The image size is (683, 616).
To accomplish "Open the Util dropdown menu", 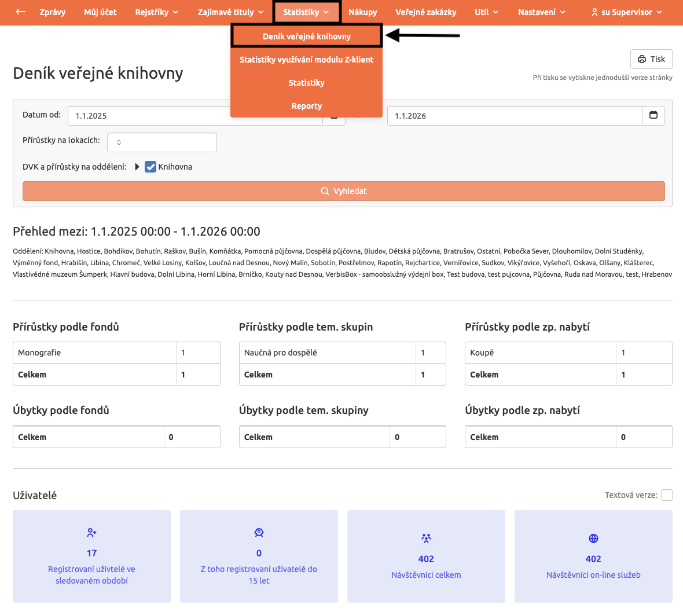I will [x=486, y=12].
